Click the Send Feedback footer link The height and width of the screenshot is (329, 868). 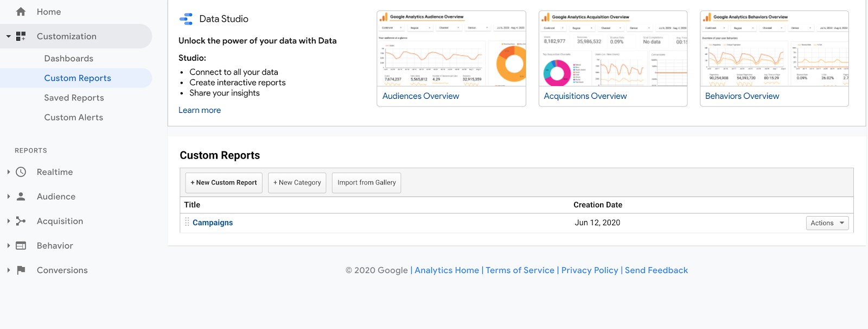[x=656, y=270]
